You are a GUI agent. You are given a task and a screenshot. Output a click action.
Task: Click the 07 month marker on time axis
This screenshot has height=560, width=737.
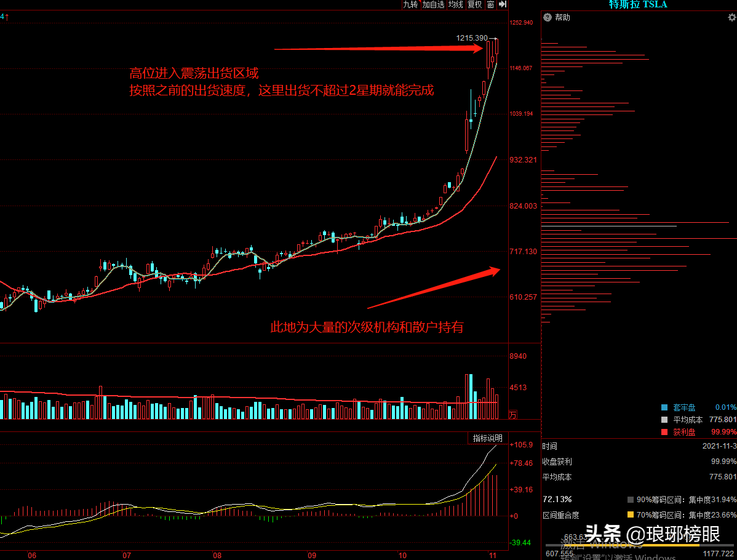tap(127, 555)
